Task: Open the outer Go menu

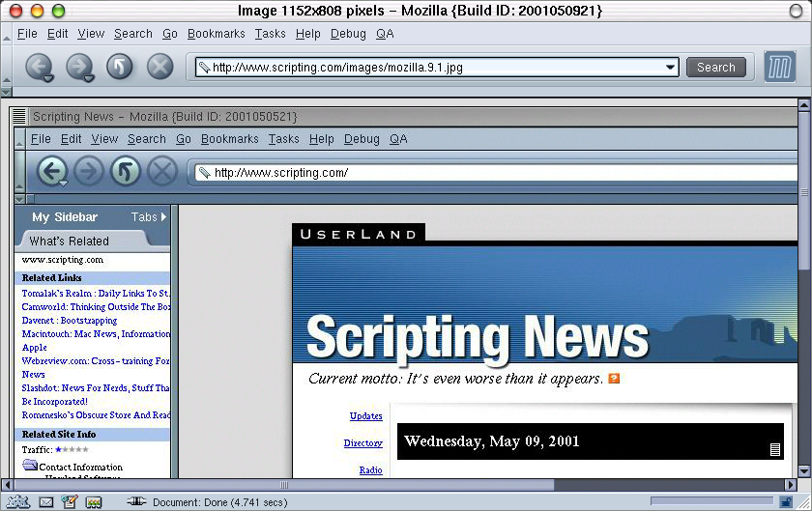Action: (170, 34)
